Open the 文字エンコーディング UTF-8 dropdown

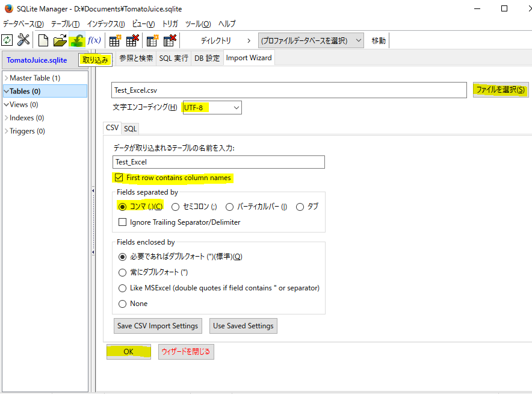pyautogui.click(x=211, y=107)
